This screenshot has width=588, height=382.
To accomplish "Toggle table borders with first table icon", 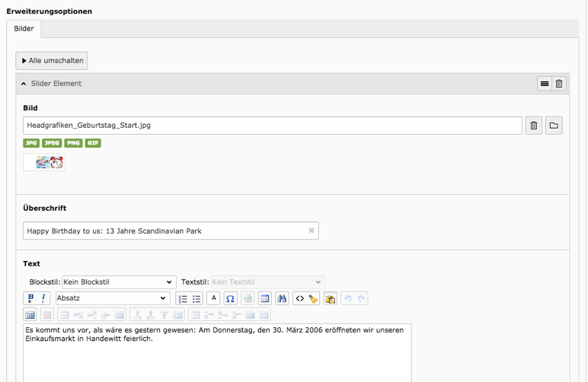I will pos(30,315).
